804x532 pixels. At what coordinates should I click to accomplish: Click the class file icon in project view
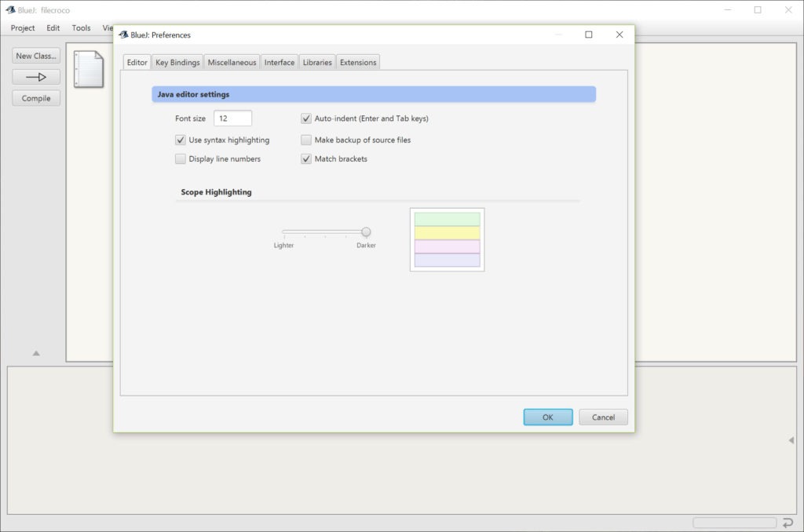pyautogui.click(x=89, y=69)
